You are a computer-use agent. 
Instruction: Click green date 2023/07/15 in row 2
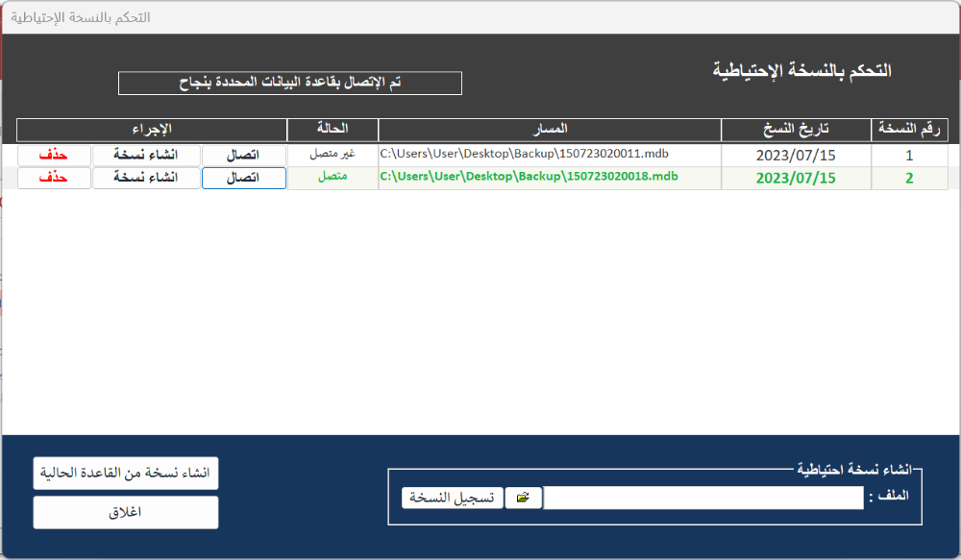(x=796, y=178)
